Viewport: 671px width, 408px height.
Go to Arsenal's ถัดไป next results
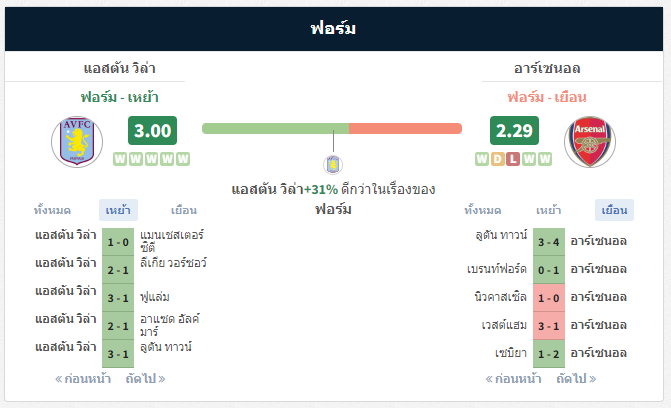[x=576, y=379]
